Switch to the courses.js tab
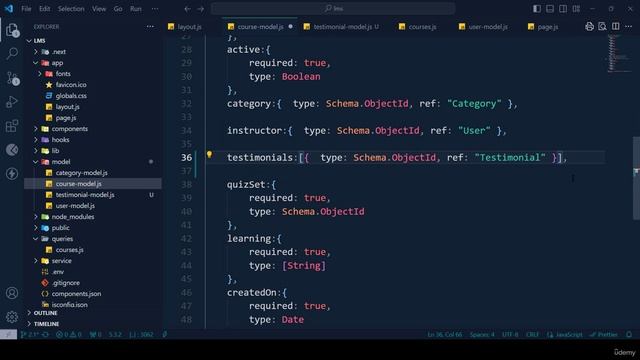The width and height of the screenshot is (640, 360). click(422, 27)
